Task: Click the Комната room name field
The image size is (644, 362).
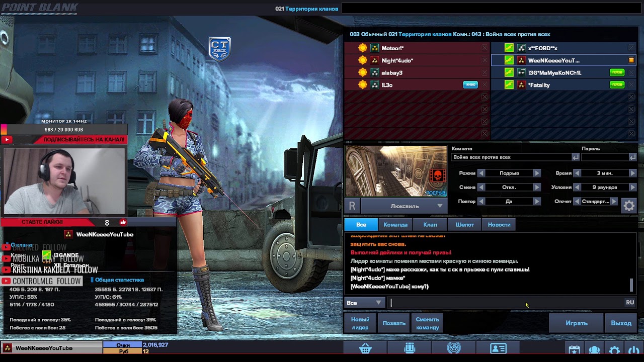Action: point(511,157)
